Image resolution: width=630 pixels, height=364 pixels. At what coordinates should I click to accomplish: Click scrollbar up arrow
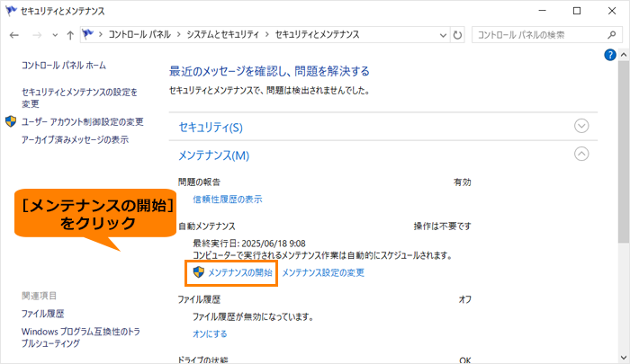(x=624, y=54)
